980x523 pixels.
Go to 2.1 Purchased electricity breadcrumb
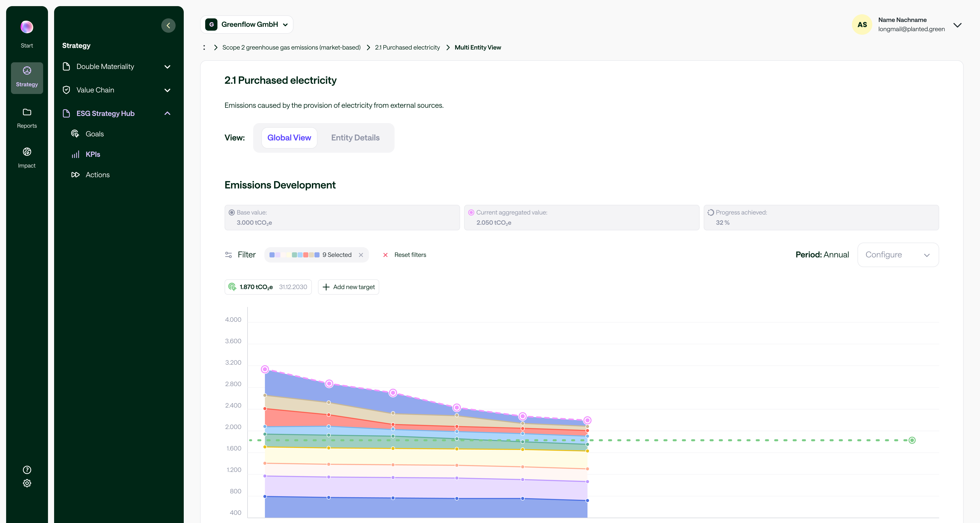point(407,47)
